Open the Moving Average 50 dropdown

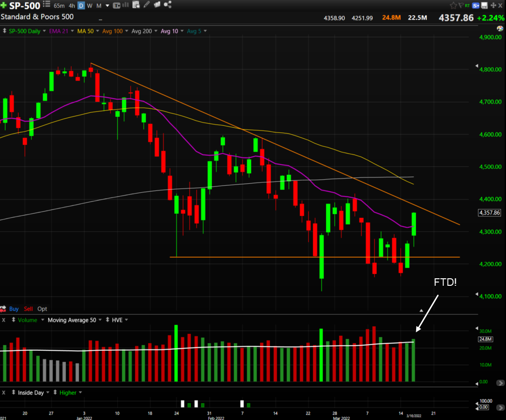tap(100, 320)
